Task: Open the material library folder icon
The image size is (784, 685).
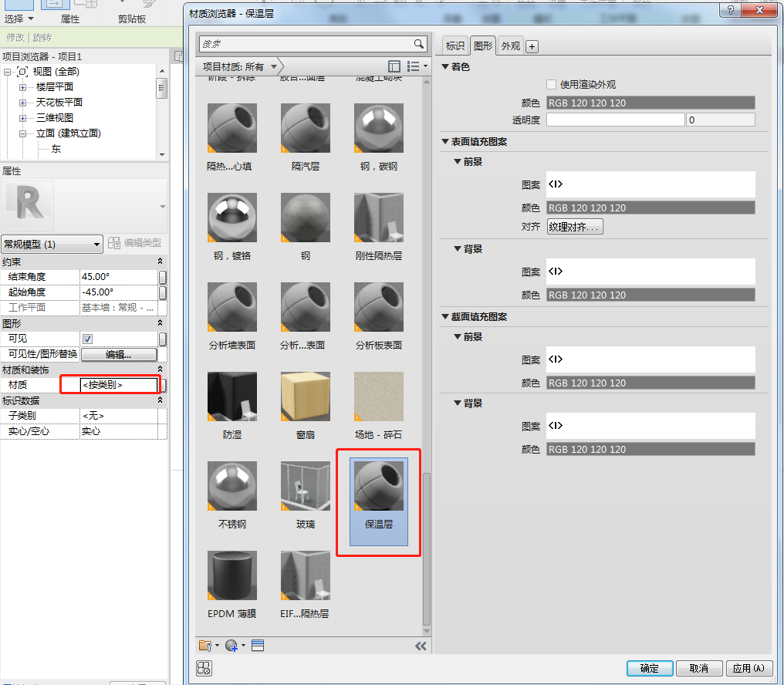Action: click(208, 646)
